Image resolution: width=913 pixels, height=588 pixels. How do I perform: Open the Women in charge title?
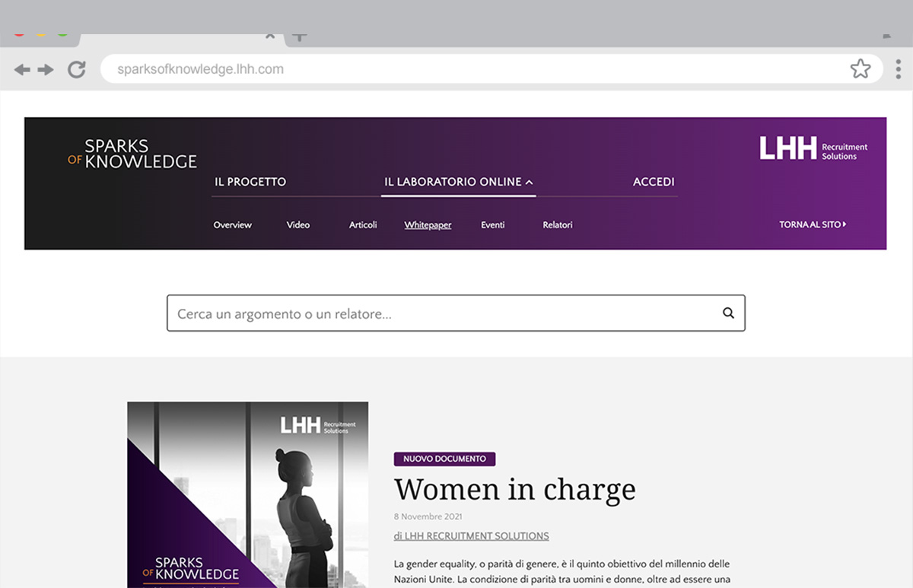click(514, 490)
